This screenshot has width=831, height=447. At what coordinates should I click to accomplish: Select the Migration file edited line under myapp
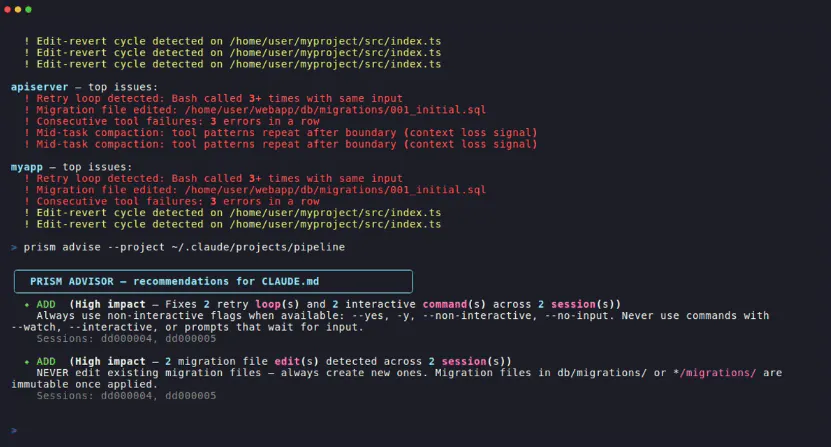coord(255,190)
